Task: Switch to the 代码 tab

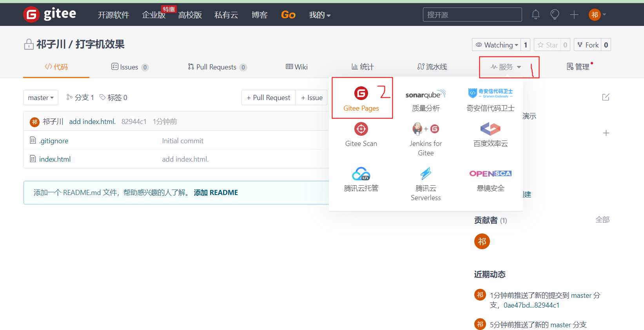Action: pyautogui.click(x=56, y=67)
